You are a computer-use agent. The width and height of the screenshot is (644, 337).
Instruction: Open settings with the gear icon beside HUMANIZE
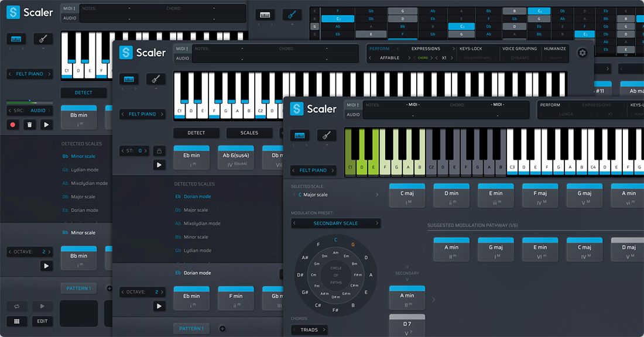(x=583, y=53)
